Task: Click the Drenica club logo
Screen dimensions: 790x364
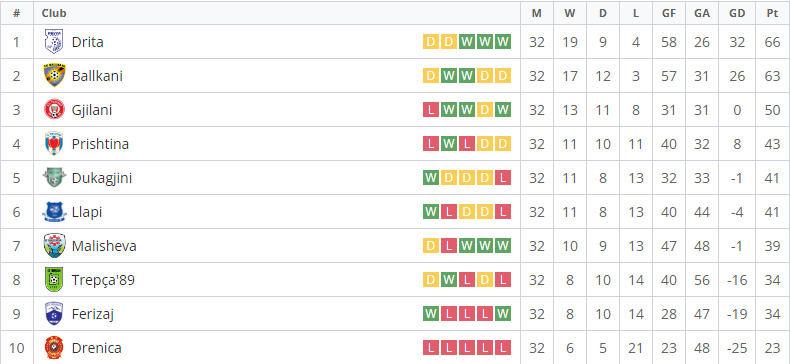Action: tap(54, 348)
